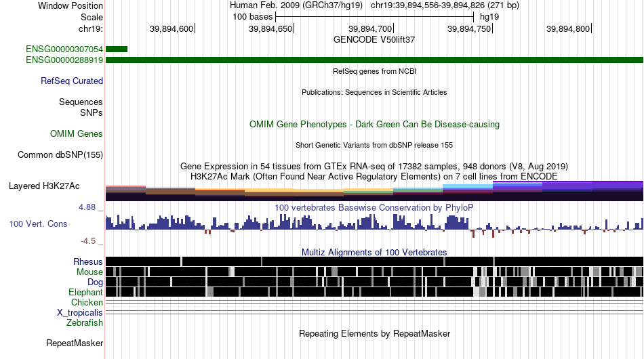This screenshot has width=644, height=359.
Task: Click the Chicken double-line alignment row
Action: point(375,302)
